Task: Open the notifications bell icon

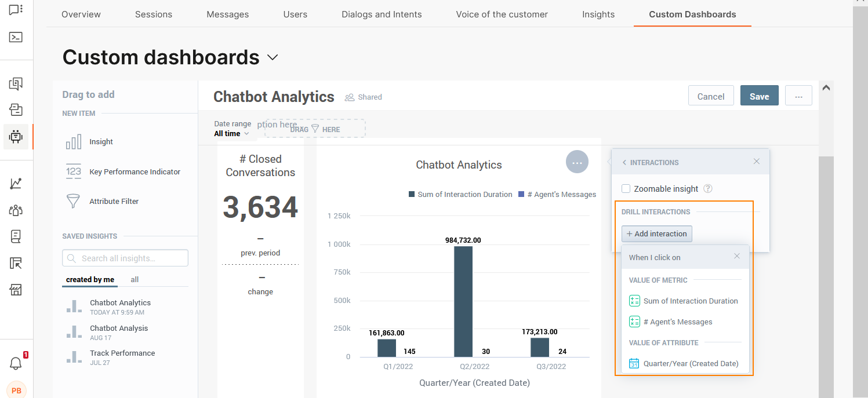Action: pos(16,363)
